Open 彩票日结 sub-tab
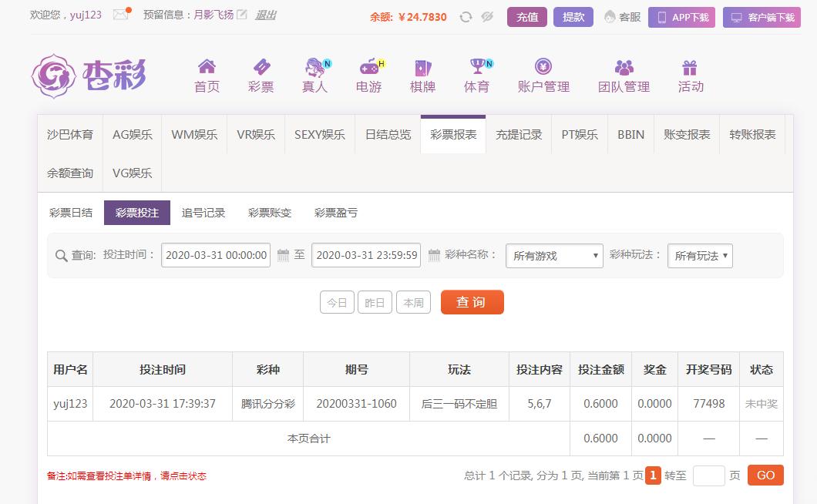Viewport: 817px width, 504px height. pos(71,213)
